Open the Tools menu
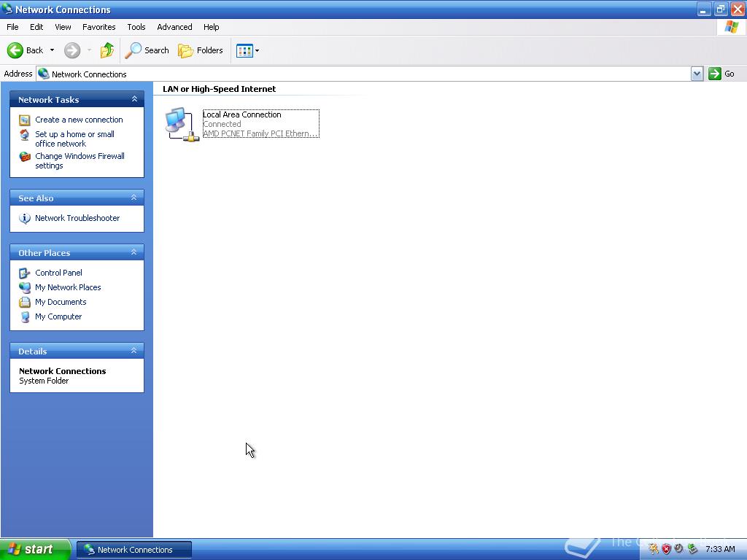This screenshot has width=747, height=560. (136, 27)
